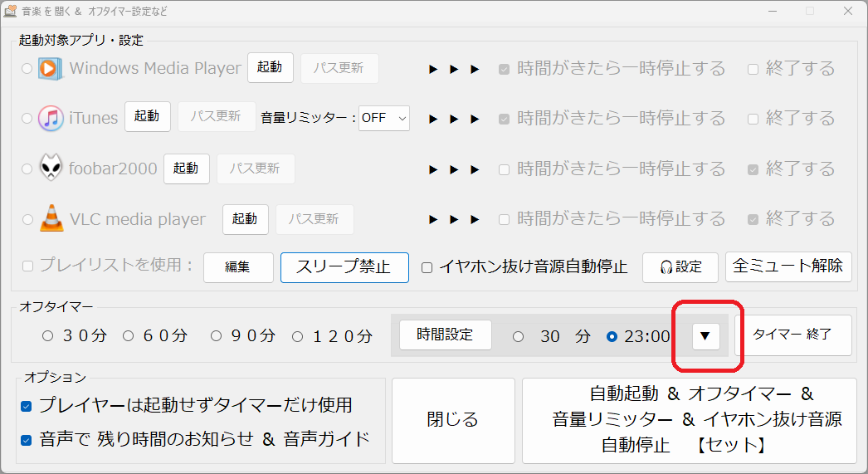Select the 60分 off-timer radio button

pyautogui.click(x=128, y=335)
